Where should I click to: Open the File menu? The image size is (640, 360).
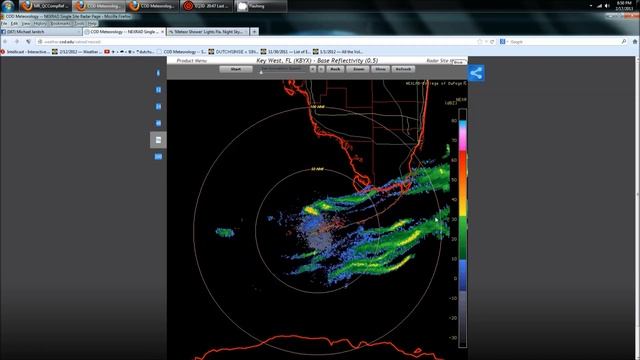pyautogui.click(x=4, y=24)
